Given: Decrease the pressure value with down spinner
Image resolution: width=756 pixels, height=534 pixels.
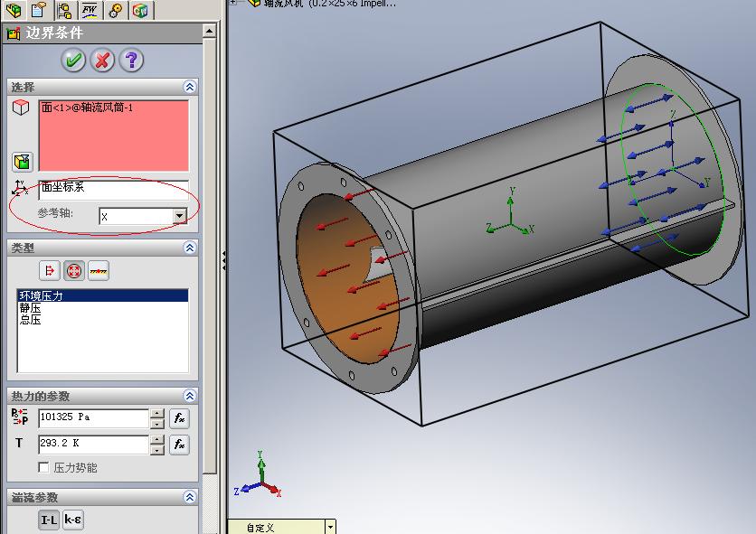Looking at the screenshot, I should coord(157,424).
